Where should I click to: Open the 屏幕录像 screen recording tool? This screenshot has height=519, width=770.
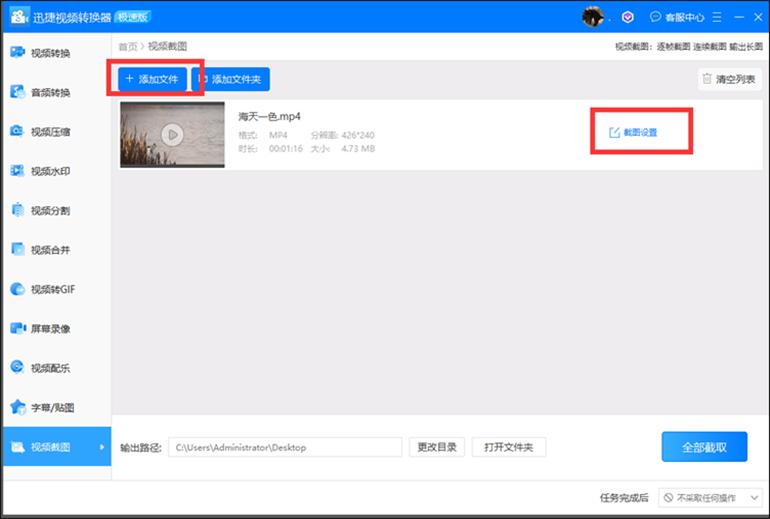point(50,328)
